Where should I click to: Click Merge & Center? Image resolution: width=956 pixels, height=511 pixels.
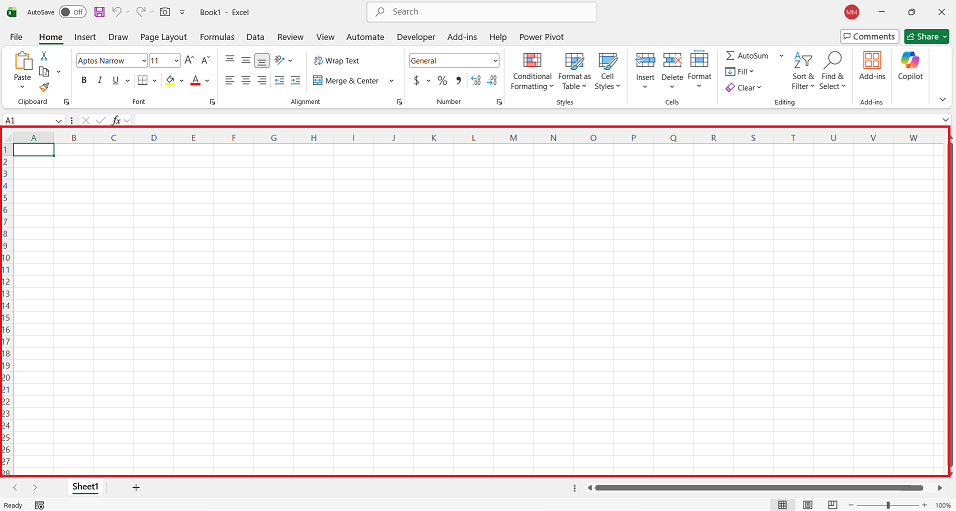coord(346,80)
